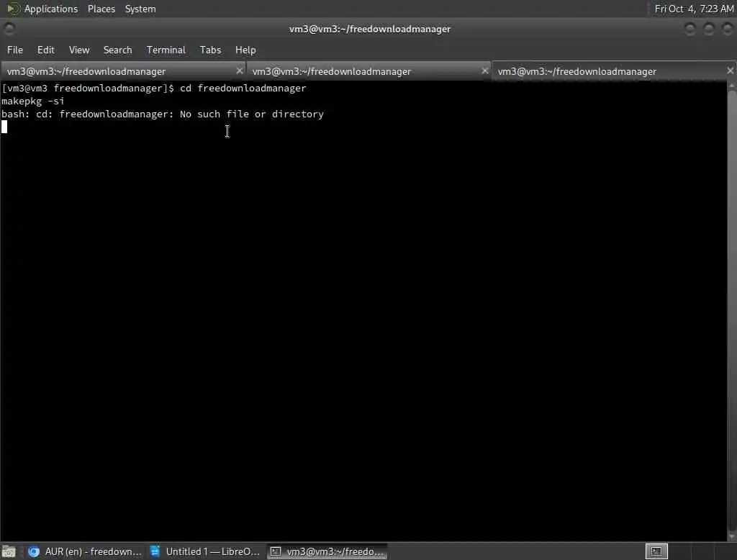Show desktop via bottom-left panel icon

(9, 551)
